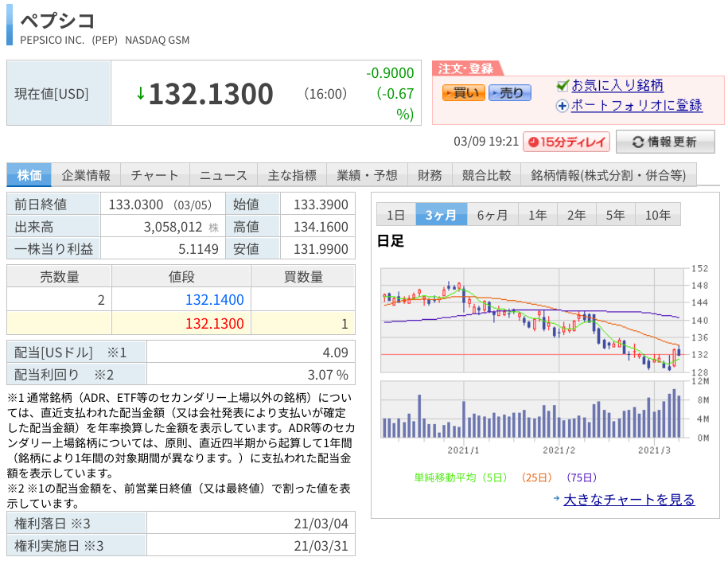The image size is (728, 561).
Task: Select the 株価 tab
Action: 29,175
